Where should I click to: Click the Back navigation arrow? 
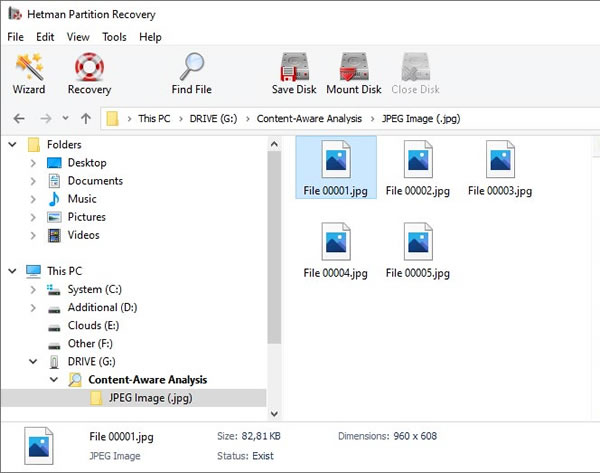coord(19,119)
